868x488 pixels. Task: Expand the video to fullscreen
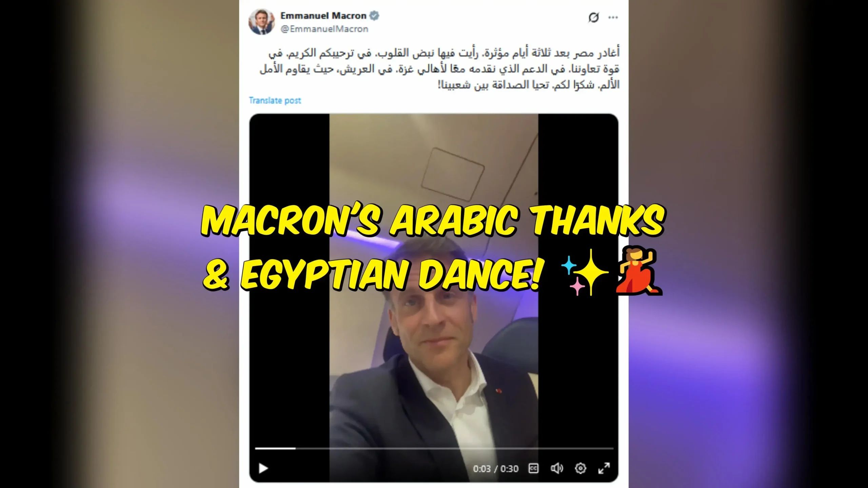(604, 468)
